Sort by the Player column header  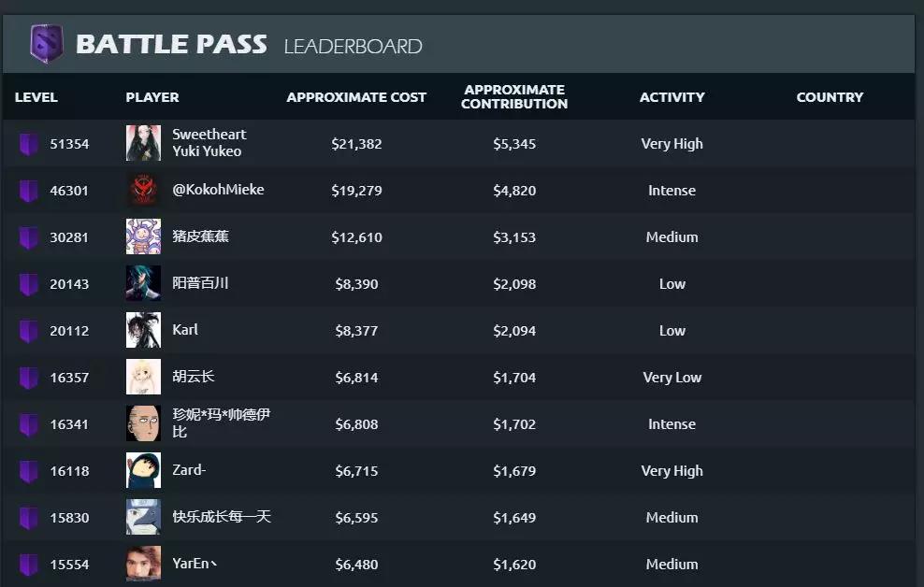point(152,97)
